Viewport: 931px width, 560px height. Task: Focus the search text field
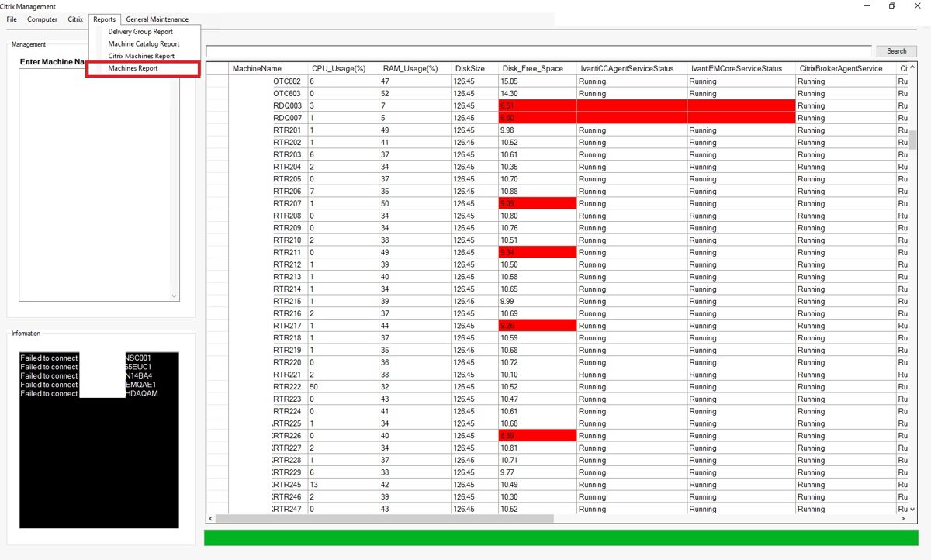pyautogui.click(x=538, y=50)
